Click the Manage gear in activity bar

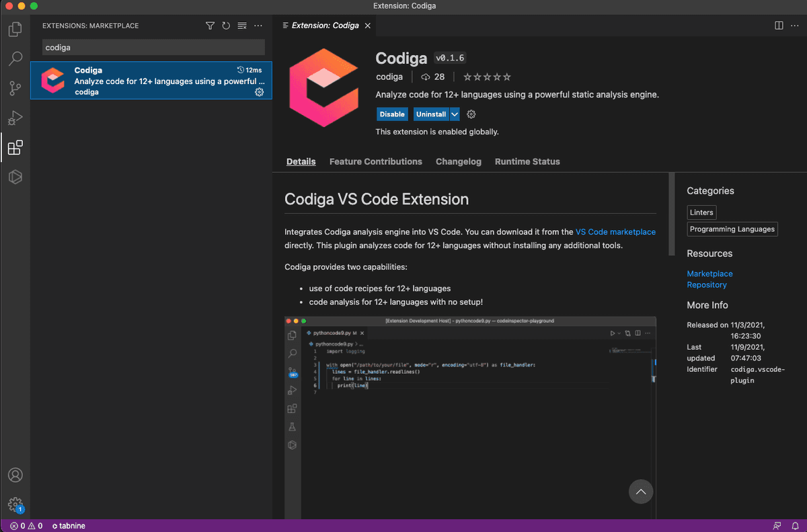15,504
